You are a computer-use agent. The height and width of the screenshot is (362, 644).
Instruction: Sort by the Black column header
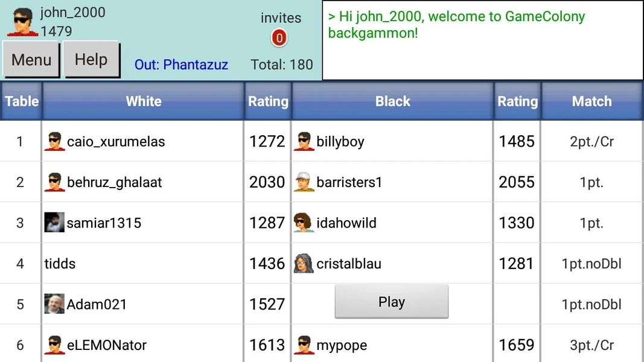[x=393, y=101]
